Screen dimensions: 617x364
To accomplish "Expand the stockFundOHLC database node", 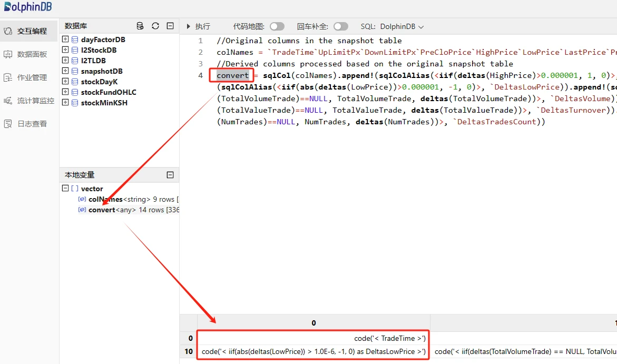I will 65,92.
